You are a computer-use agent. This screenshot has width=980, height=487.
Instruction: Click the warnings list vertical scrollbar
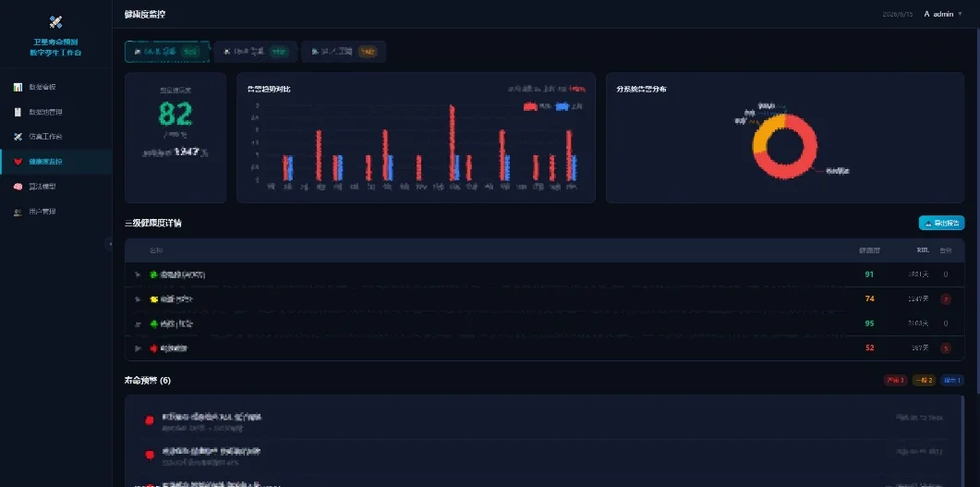coord(962,441)
